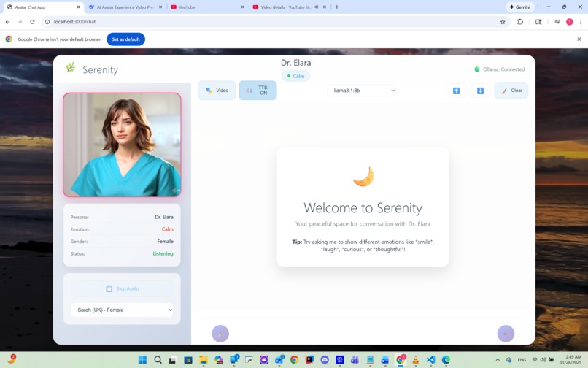
Task: Dismiss the default browser infobar
Action: tap(579, 39)
